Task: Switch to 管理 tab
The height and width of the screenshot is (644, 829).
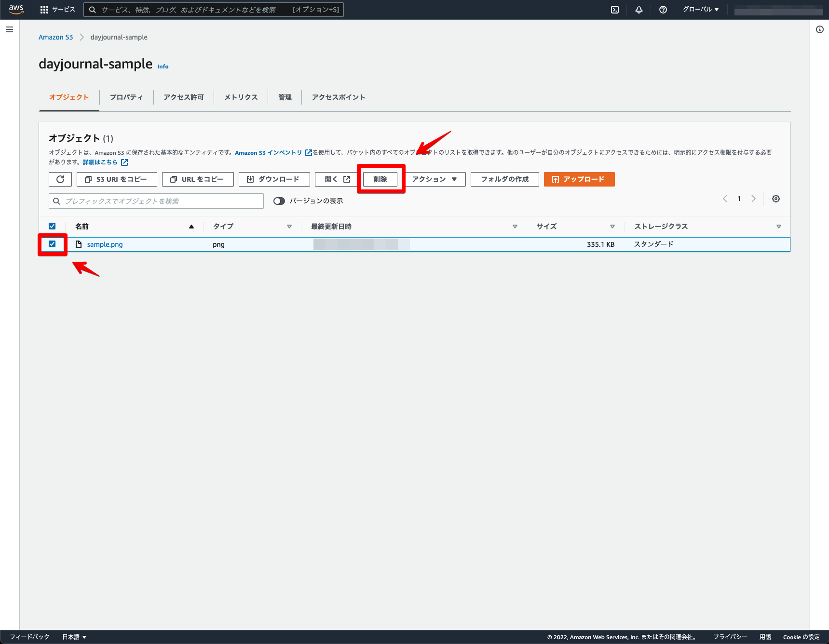Action: coord(285,97)
